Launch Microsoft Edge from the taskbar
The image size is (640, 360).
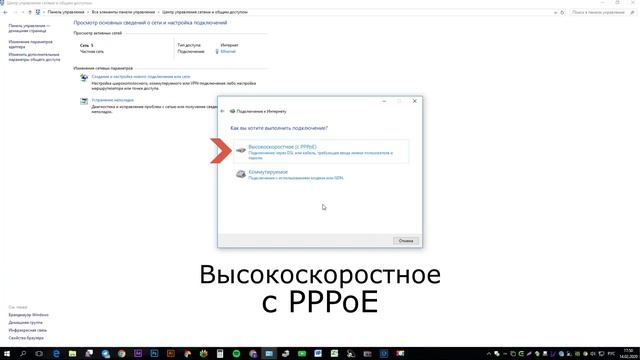tap(56, 353)
